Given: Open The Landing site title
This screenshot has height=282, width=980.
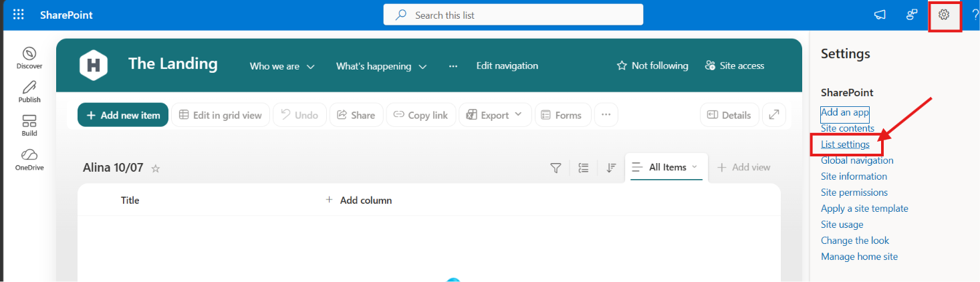Looking at the screenshot, I should 172,63.
